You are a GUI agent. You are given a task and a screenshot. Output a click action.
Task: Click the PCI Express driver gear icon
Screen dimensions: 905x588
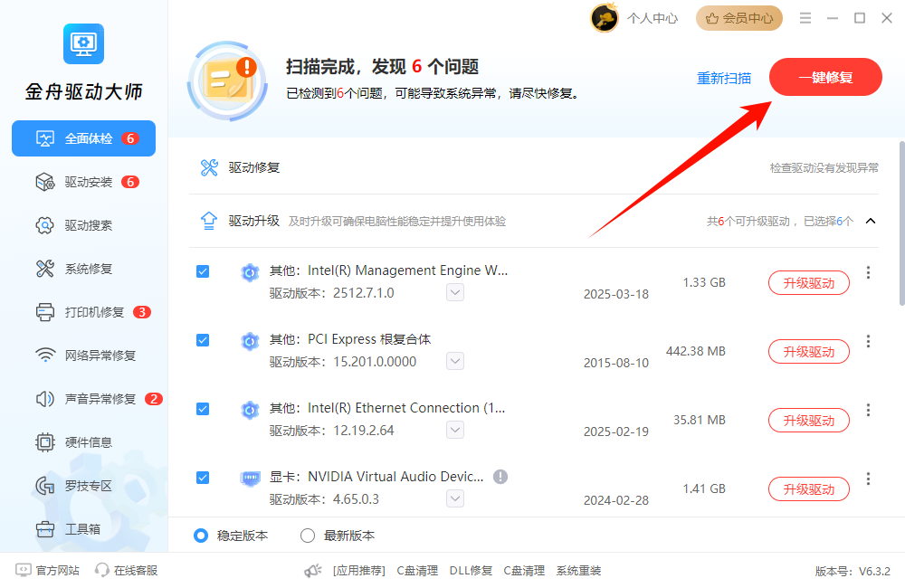pyautogui.click(x=250, y=342)
